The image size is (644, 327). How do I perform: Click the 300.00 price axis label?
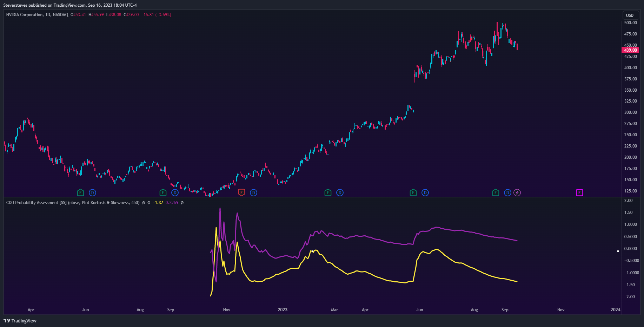630,112
